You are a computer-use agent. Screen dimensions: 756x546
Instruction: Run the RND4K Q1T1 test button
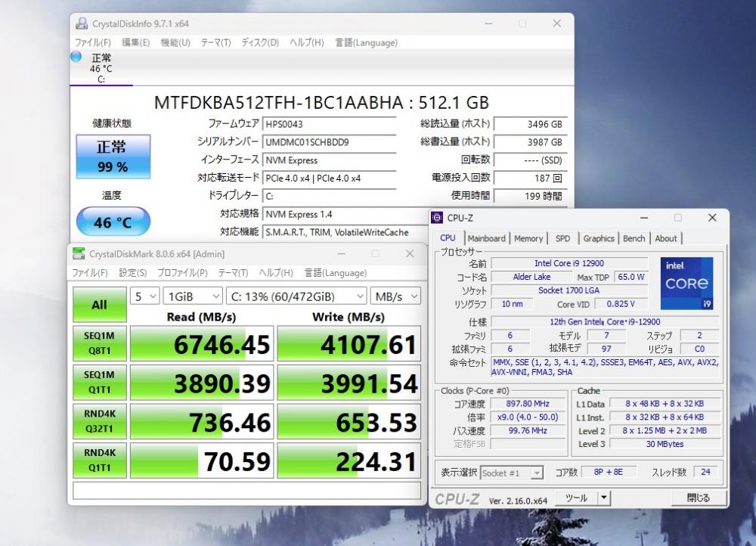pos(99,460)
